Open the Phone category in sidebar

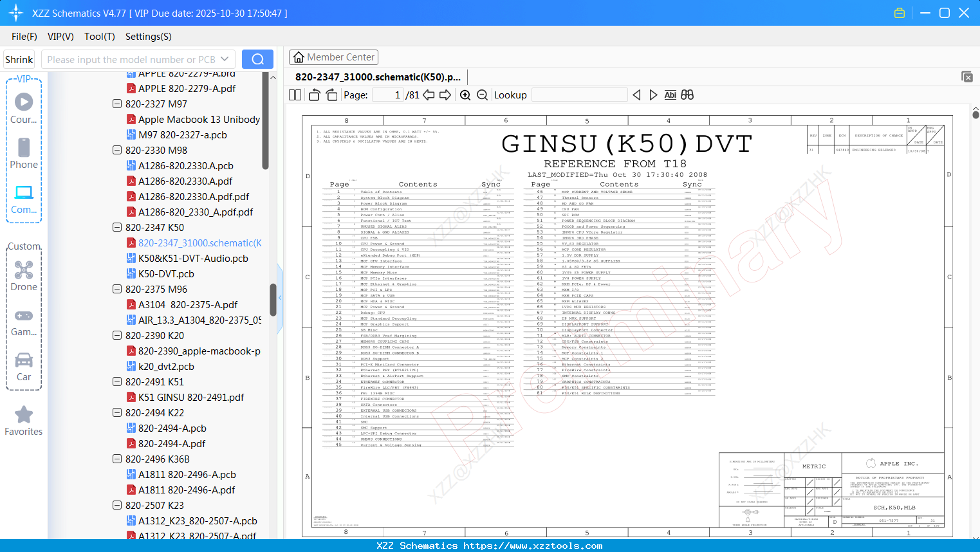coord(24,153)
